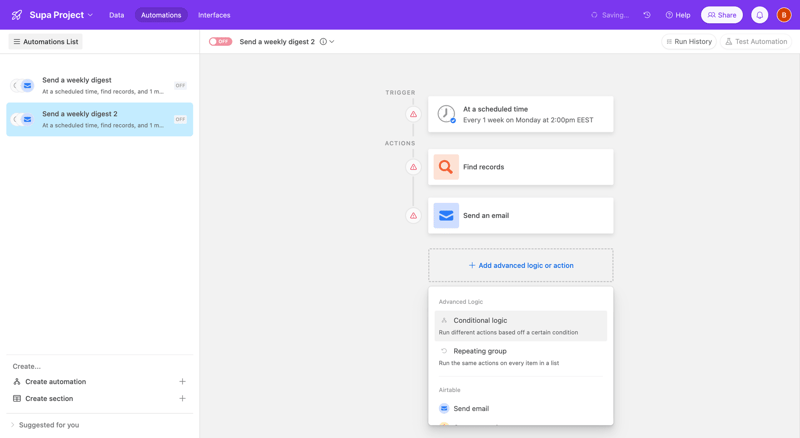Click the Create automation tree icon
Screen dimensions: 800x438
(x=17, y=381)
